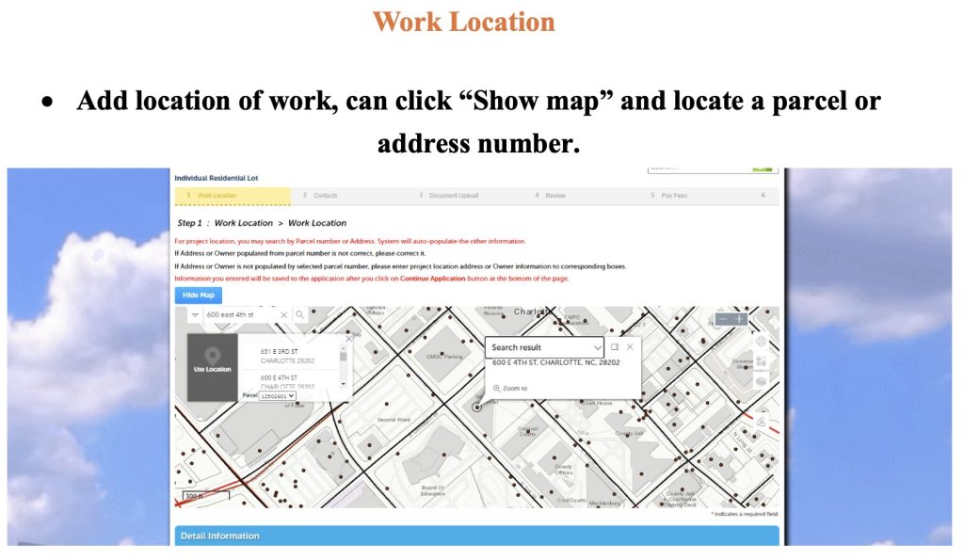The image size is (964, 560).
Task: Open the search source dropdown arrow
Action: [x=195, y=315]
